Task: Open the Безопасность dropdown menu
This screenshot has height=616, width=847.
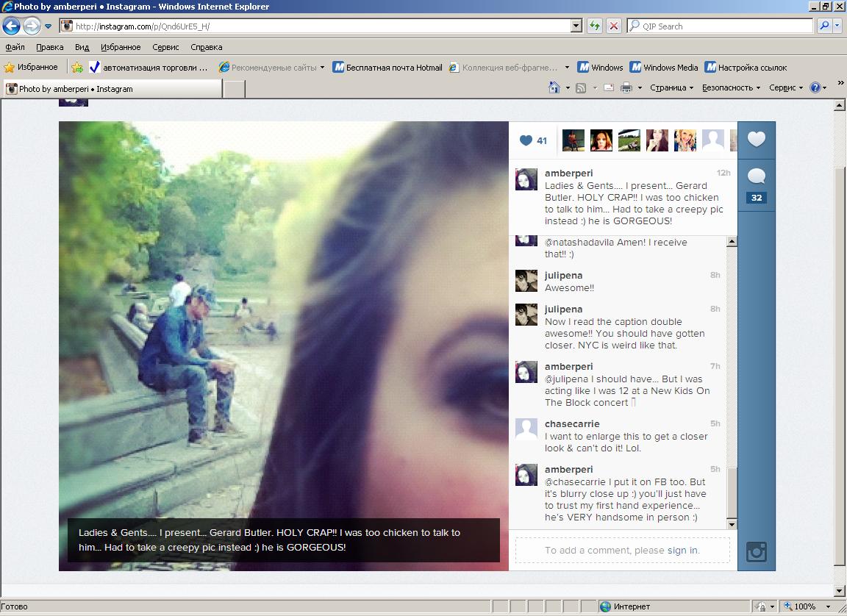Action: [731, 88]
